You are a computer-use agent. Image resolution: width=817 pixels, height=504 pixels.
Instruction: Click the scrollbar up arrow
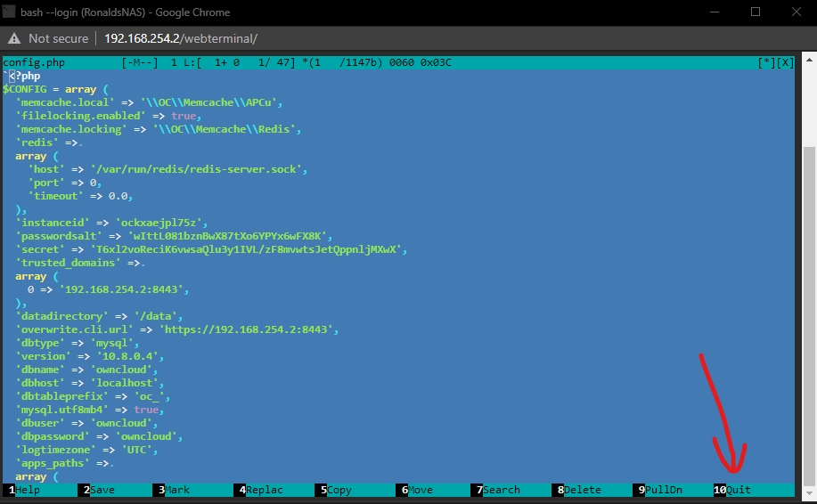pyautogui.click(x=809, y=60)
